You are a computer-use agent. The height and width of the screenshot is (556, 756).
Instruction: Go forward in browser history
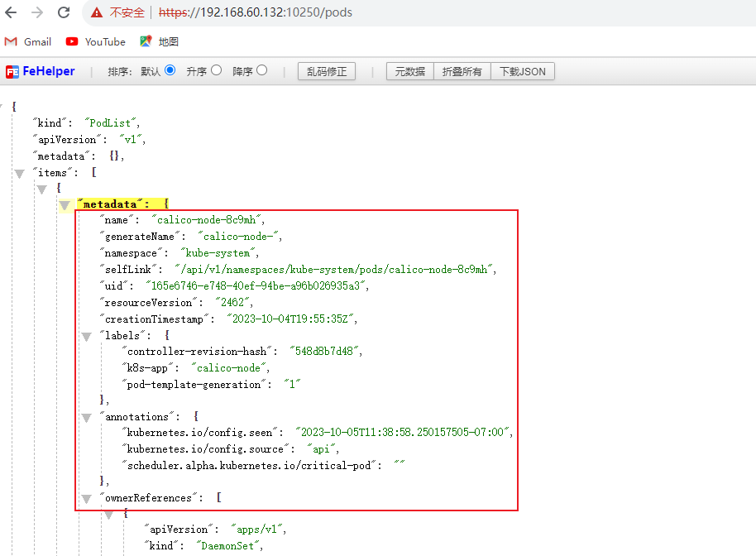click(x=37, y=12)
